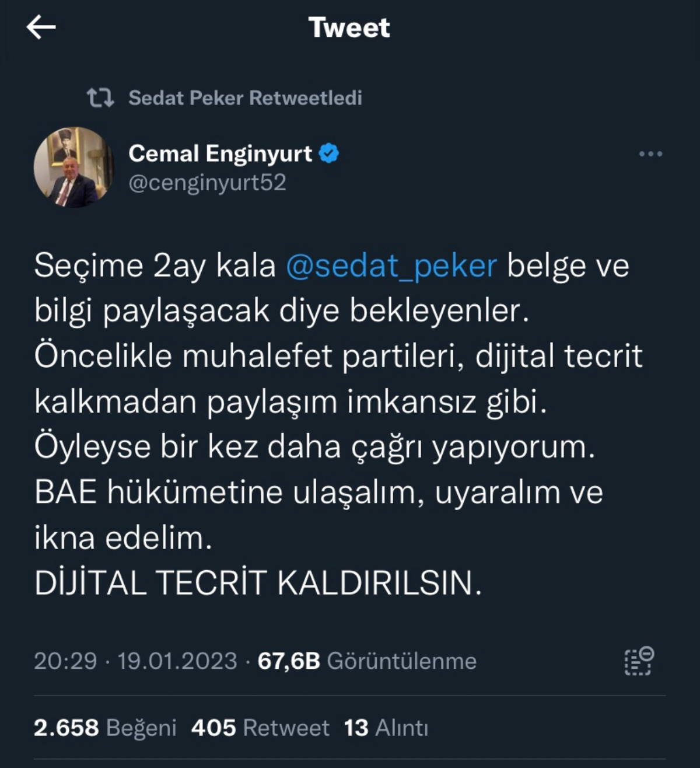The image size is (700, 768).
Task: Open Cemal Enginyurt's profile picture
Action: (x=73, y=167)
